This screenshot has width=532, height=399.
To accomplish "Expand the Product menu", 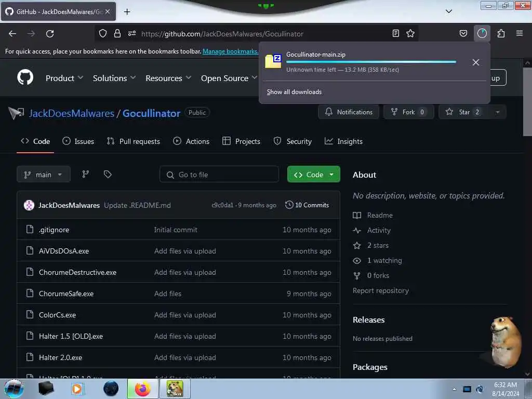I will pyautogui.click(x=64, y=78).
